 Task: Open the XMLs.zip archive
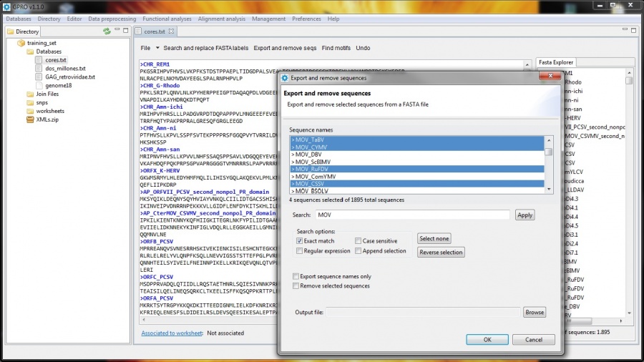(48, 119)
